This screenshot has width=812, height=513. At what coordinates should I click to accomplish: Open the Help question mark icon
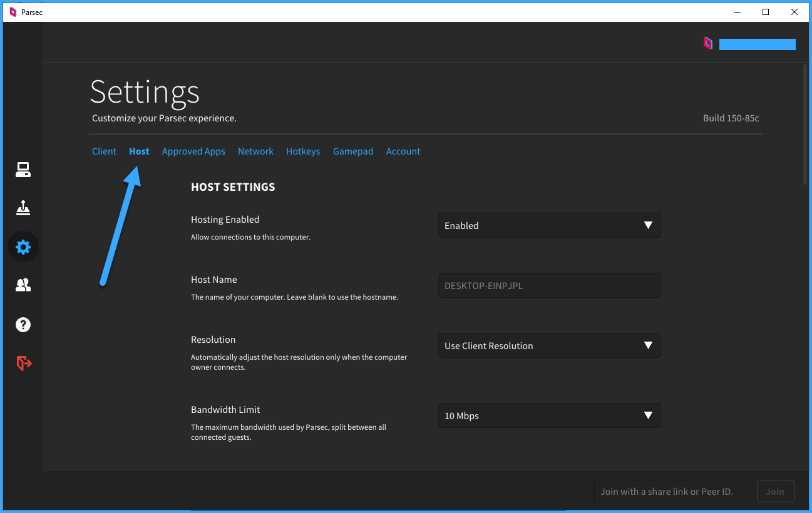[x=23, y=325]
